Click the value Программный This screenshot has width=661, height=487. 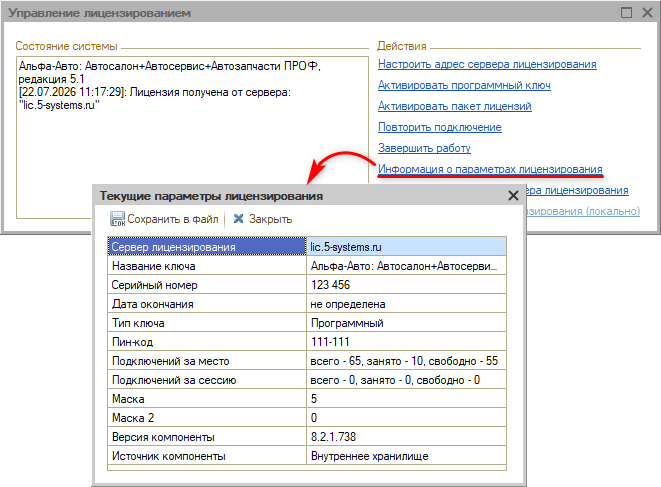pyautogui.click(x=406, y=323)
